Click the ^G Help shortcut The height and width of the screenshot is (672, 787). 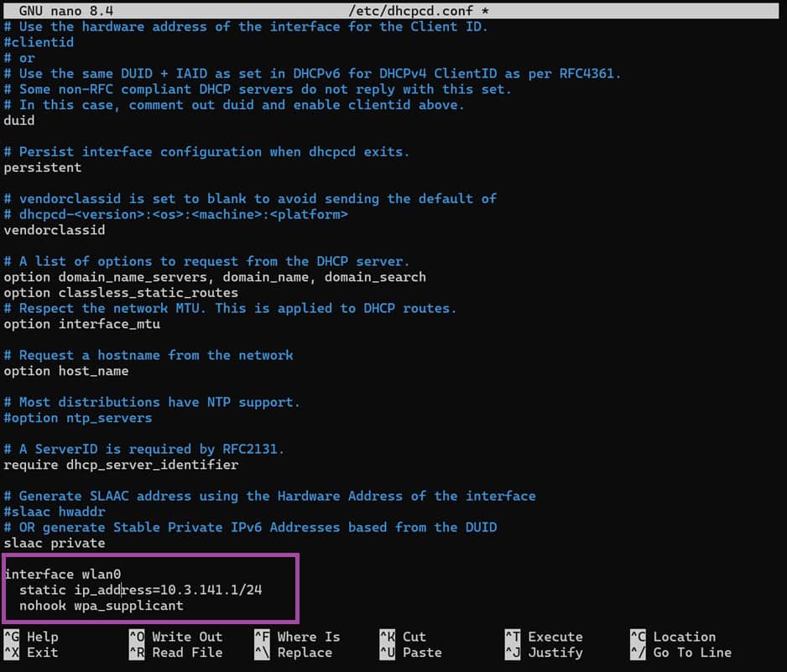(x=30, y=637)
